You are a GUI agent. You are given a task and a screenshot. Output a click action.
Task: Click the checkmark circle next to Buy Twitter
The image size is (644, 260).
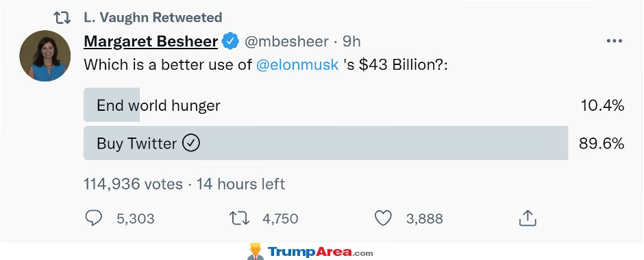(x=191, y=143)
